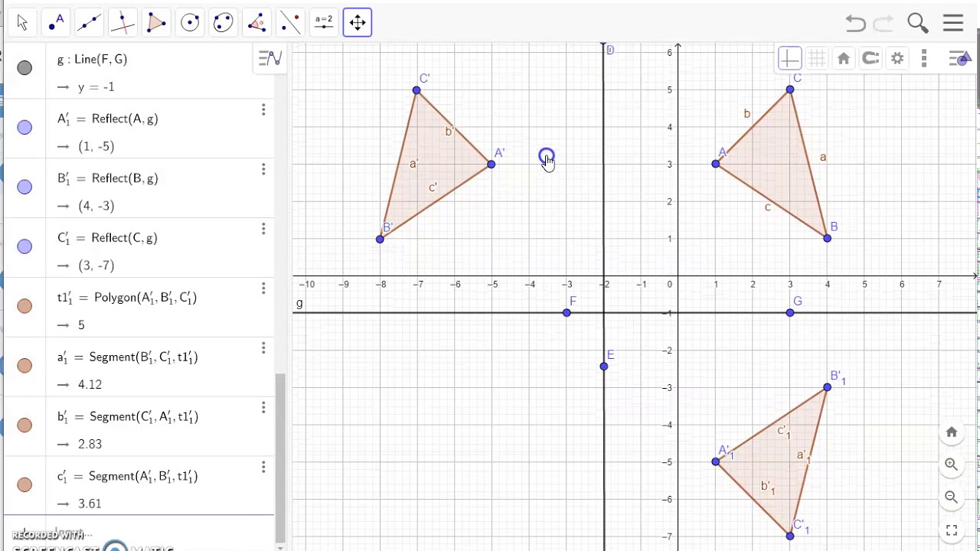
Task: Open the Algebra view style bar
Action: click(270, 58)
